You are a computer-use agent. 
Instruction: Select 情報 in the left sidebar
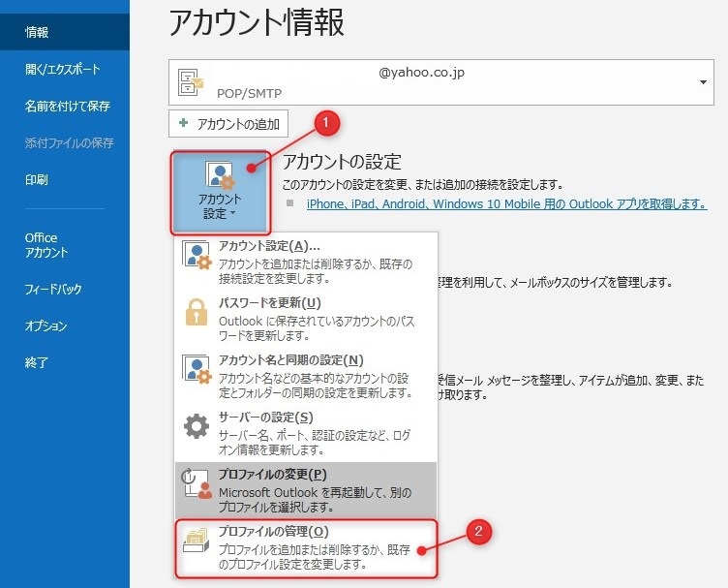coord(38,32)
